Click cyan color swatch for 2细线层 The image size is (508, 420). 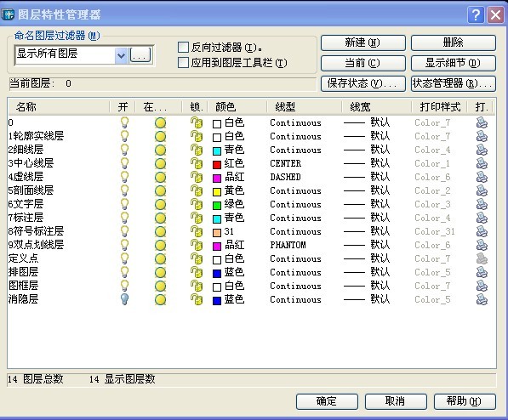[x=217, y=150]
